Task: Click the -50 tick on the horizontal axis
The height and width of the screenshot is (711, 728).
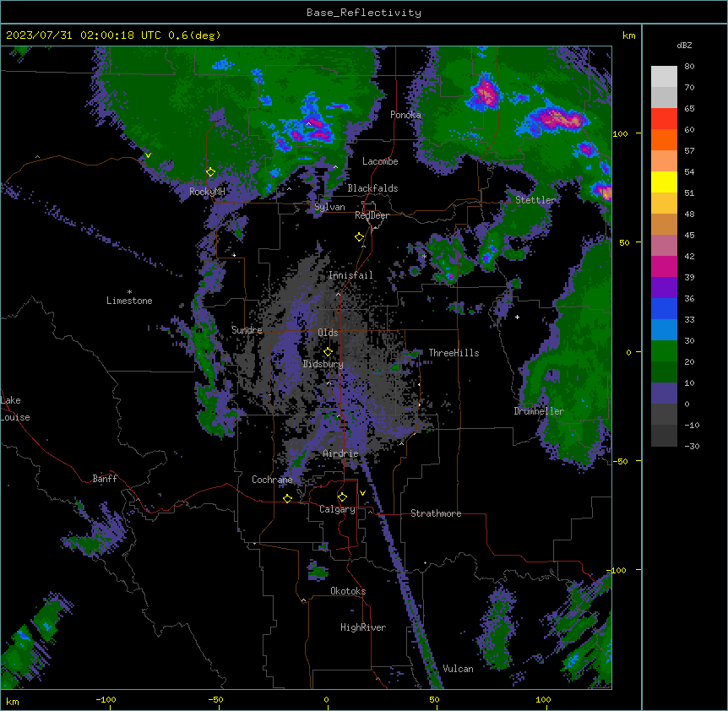Action: click(x=215, y=699)
